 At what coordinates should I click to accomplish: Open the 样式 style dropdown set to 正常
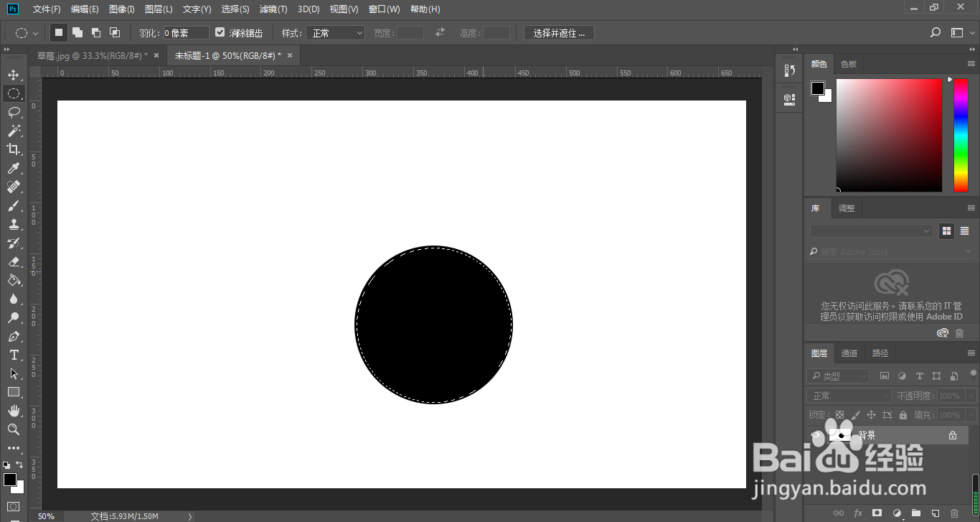[x=336, y=33]
